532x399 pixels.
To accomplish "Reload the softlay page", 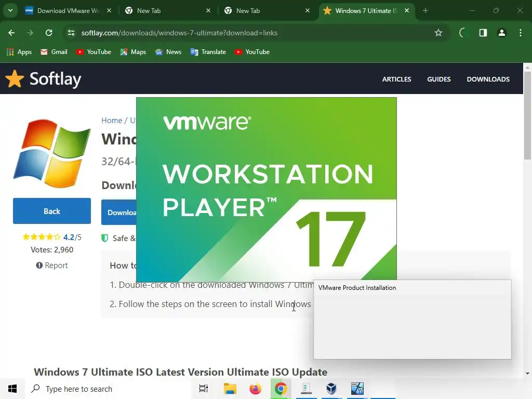I will coord(49,33).
